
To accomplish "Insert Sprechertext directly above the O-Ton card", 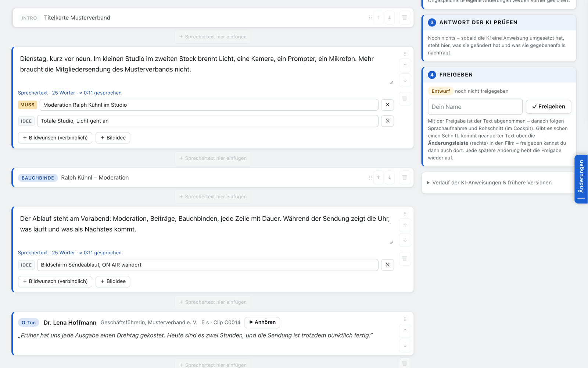I will pos(213,302).
